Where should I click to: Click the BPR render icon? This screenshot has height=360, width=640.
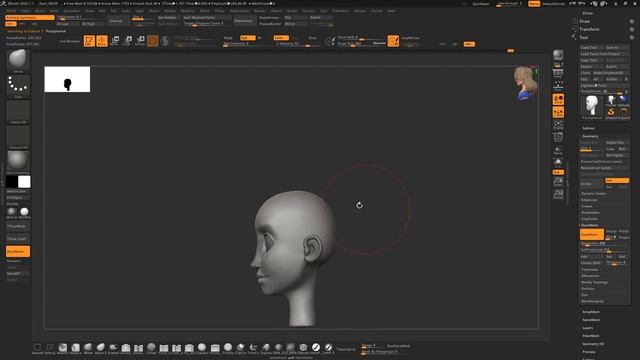558,55
